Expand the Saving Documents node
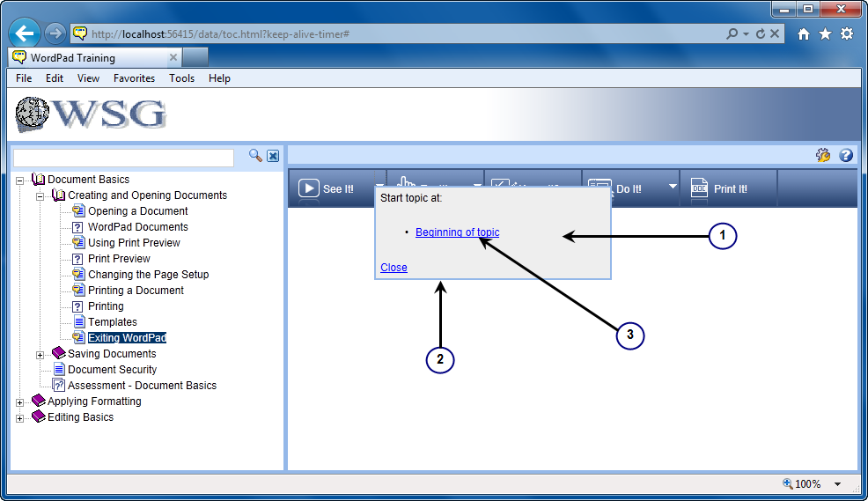868x501 pixels. 40,355
